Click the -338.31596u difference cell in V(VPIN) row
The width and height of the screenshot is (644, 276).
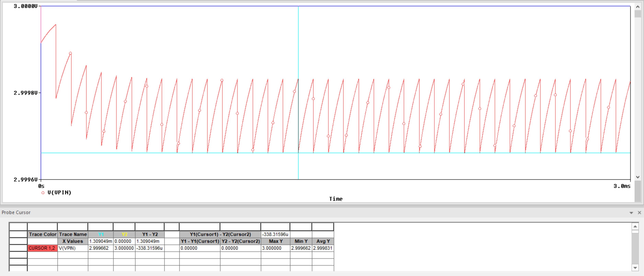[x=150, y=248]
